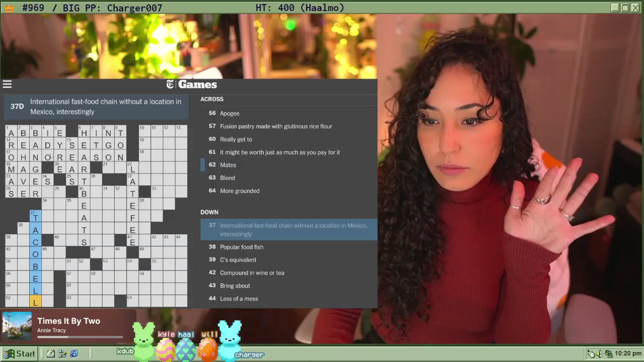This screenshot has height=362, width=644.
Task: Select Down clue 44 Less of a mess
Action: tap(289, 299)
